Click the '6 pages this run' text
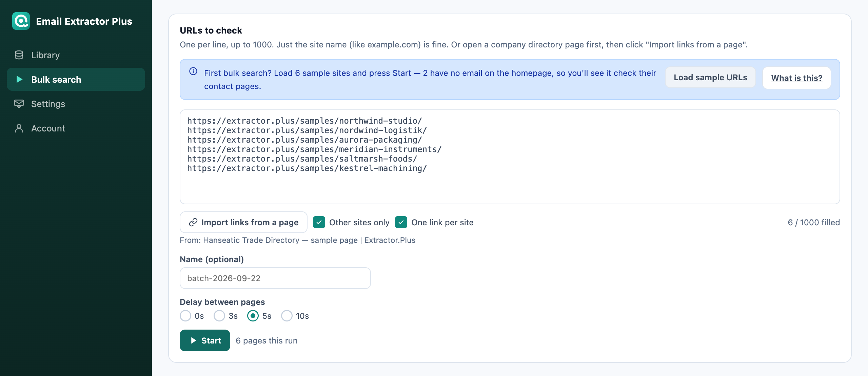Image resolution: width=868 pixels, height=376 pixels. 267,340
